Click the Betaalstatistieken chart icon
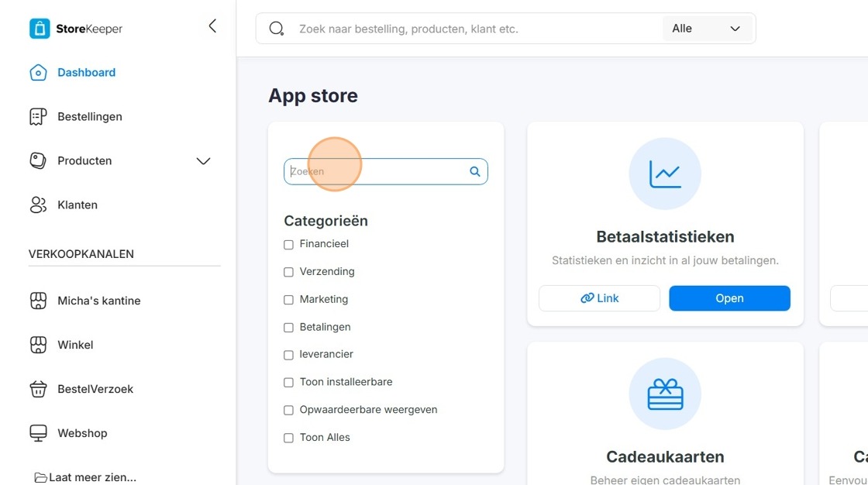 coord(665,174)
